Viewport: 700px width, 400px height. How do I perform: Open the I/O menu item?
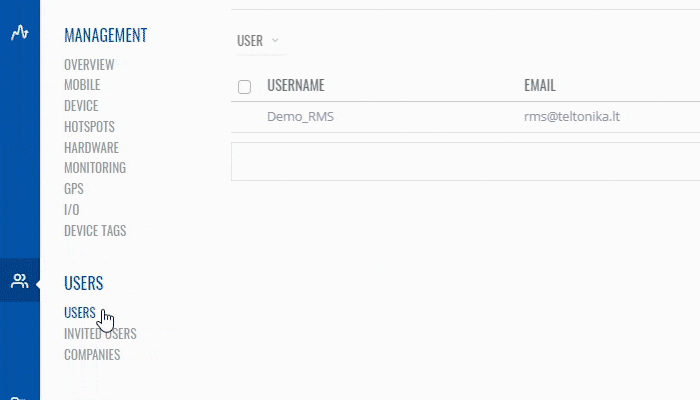click(72, 210)
